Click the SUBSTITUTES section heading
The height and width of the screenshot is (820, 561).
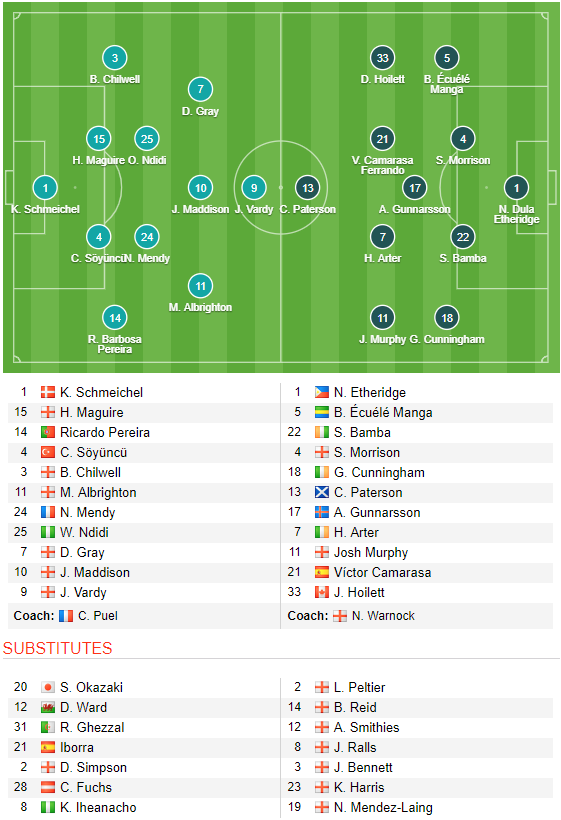pyautogui.click(x=58, y=648)
